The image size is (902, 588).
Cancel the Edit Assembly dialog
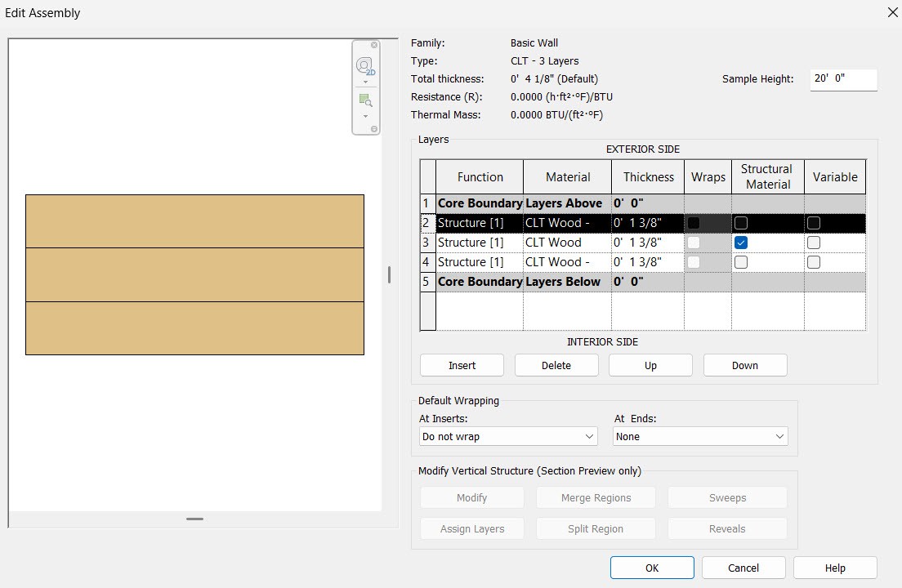[x=743, y=568]
